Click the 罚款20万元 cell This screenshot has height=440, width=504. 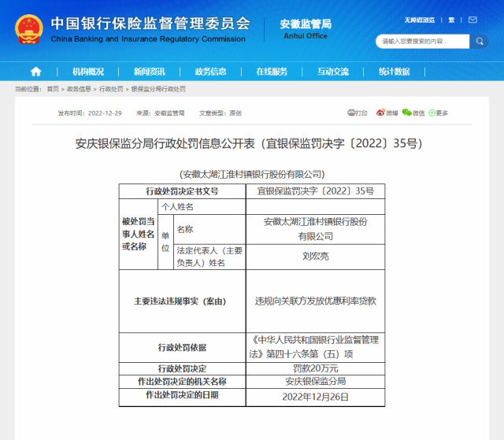coord(315,368)
